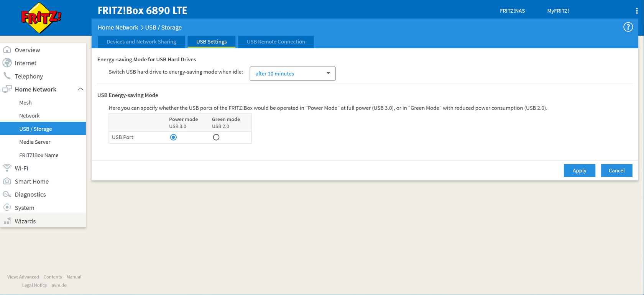Click USB / Storage in breadcrumb
Screen dimensions: 644x295
pos(163,28)
